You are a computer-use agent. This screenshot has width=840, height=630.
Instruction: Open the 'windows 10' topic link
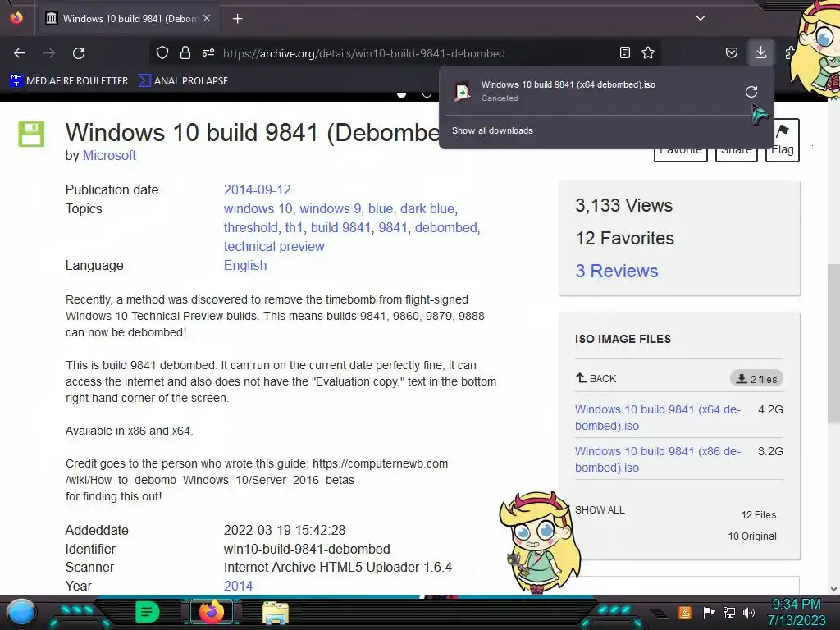coord(258,208)
